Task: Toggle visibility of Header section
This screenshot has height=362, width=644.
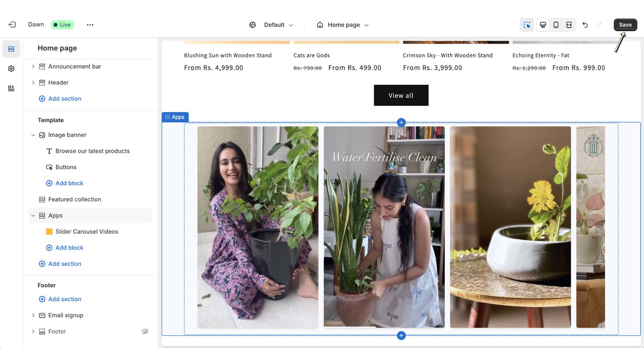Action: pos(145,83)
